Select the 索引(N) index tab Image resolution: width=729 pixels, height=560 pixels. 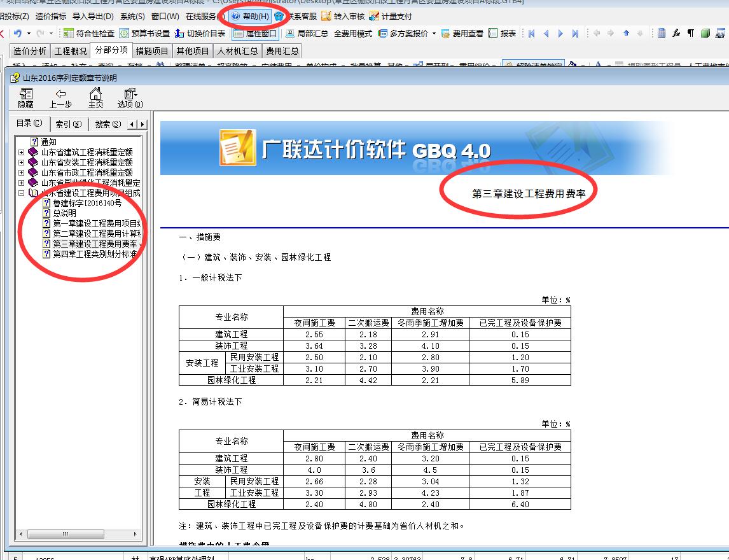click(68, 124)
